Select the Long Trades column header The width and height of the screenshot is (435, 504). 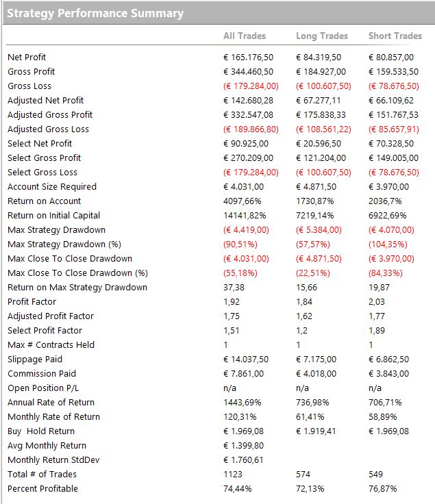tap(322, 36)
